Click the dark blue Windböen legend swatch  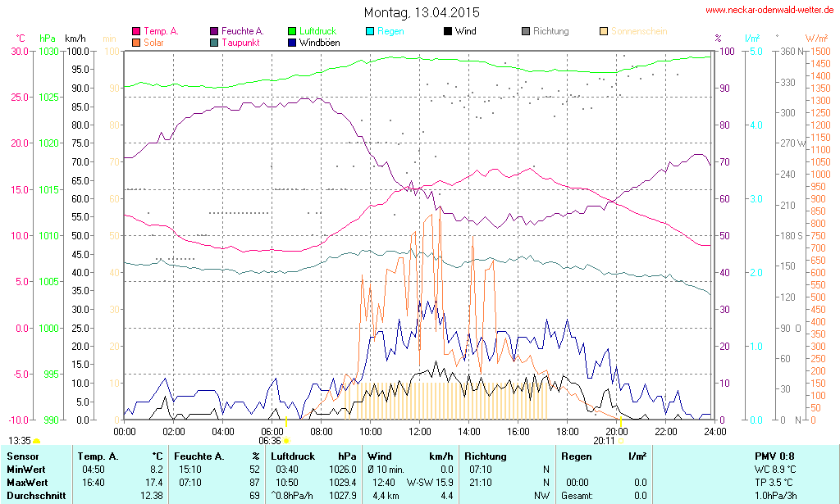click(x=292, y=42)
